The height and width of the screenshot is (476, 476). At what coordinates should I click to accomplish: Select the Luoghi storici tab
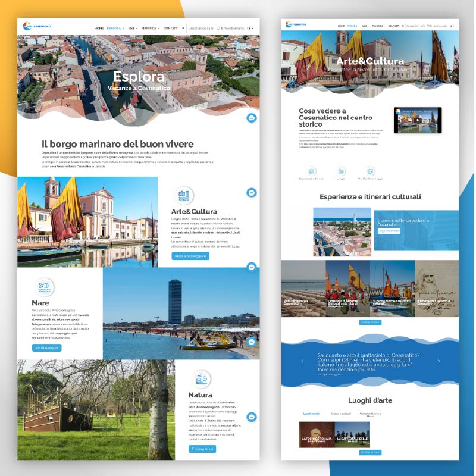[x=311, y=414]
